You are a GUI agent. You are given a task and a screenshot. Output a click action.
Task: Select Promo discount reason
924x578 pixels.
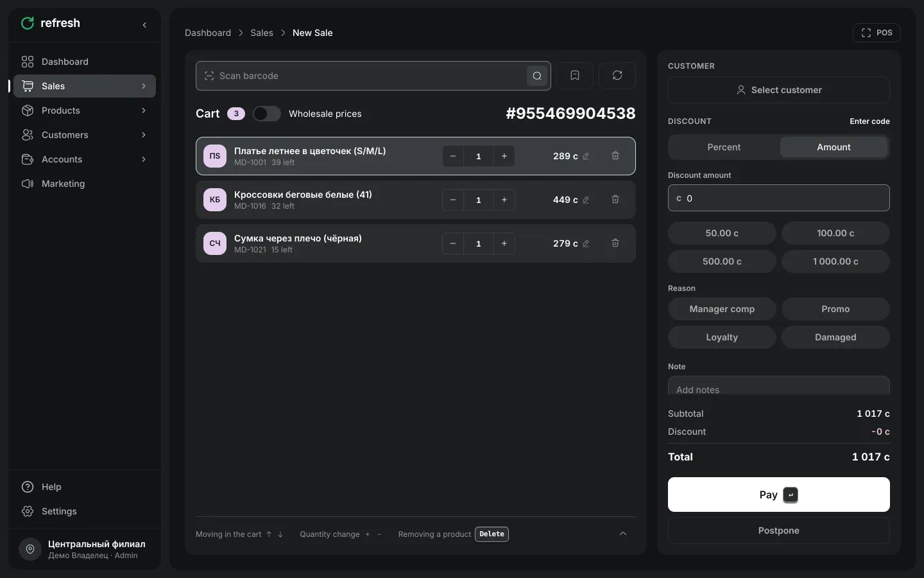point(835,309)
